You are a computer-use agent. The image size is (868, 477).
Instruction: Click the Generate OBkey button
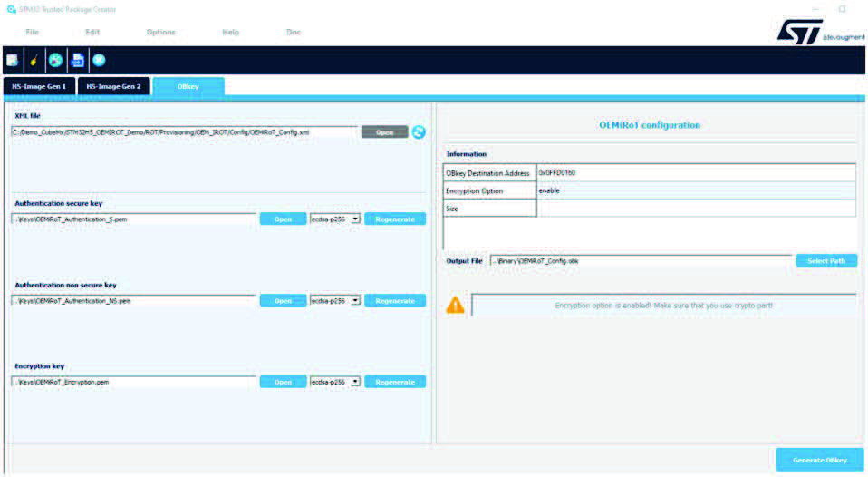[820, 460]
